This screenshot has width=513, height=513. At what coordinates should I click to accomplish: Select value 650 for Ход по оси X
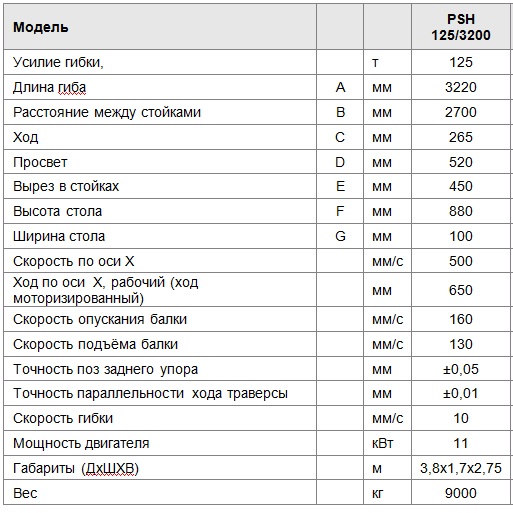point(461,290)
